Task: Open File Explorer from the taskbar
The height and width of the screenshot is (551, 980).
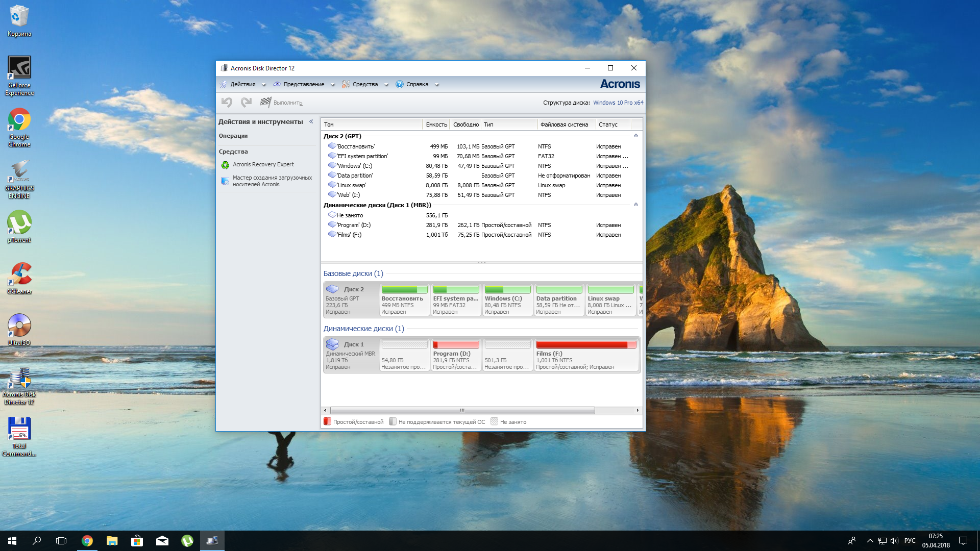Action: pyautogui.click(x=112, y=541)
